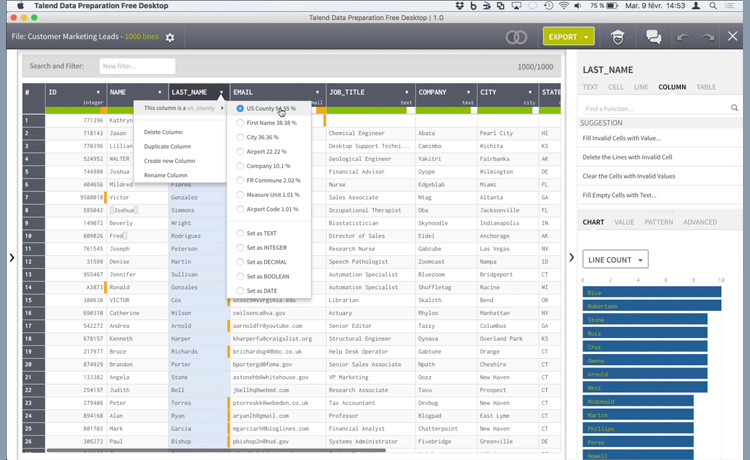750x460 pixels.
Task: Open the feedback chat bubbles icon
Action: (653, 37)
